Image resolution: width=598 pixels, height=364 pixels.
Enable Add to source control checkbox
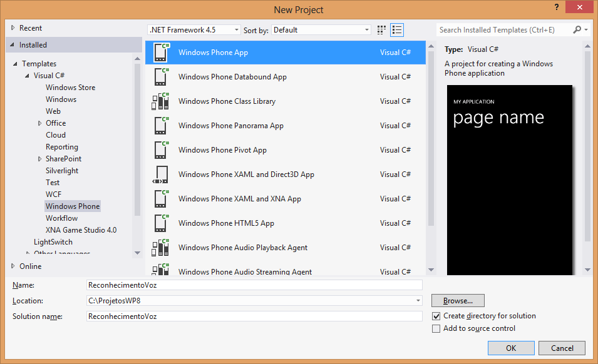click(436, 328)
